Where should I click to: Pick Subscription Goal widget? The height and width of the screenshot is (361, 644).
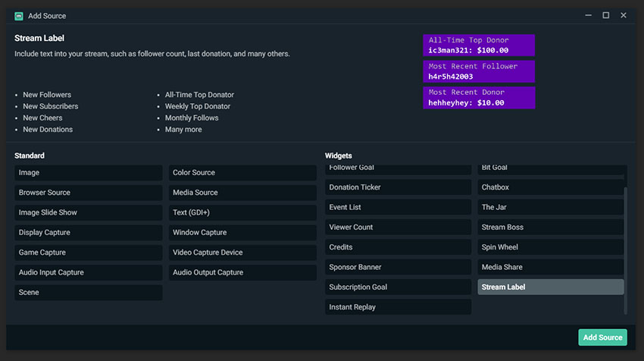coord(398,287)
